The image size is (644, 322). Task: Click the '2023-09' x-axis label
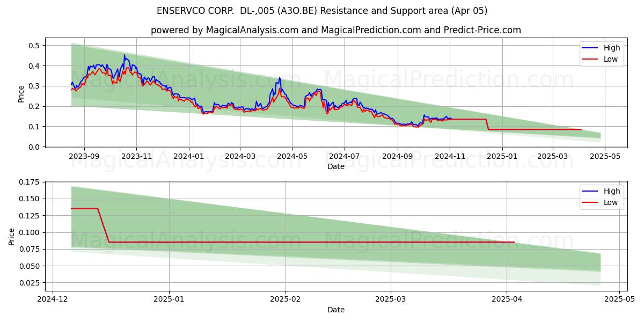(x=84, y=156)
